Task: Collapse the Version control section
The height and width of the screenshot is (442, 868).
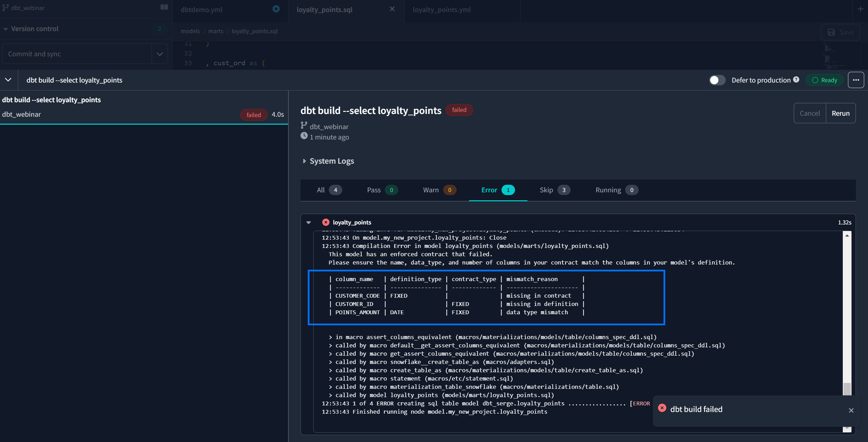Action: [6, 29]
